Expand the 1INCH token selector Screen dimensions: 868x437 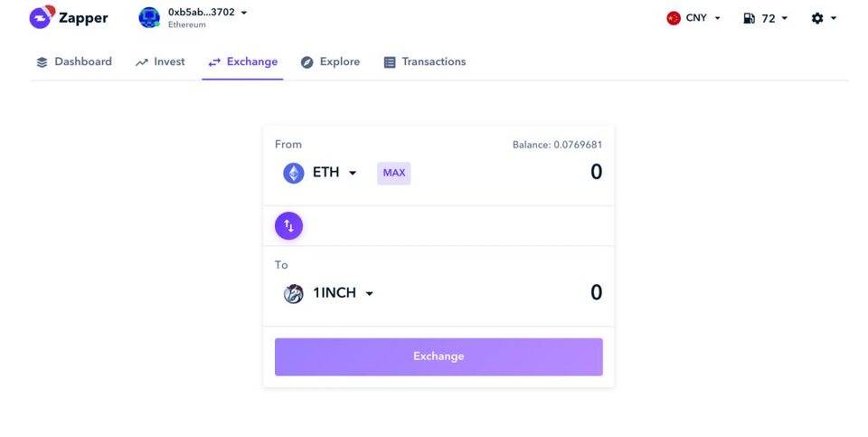(369, 293)
